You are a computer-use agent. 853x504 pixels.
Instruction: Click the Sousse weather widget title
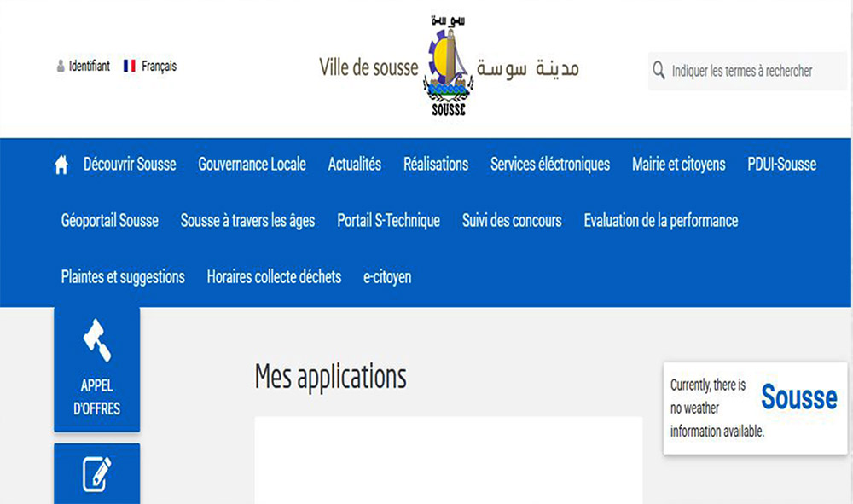pyautogui.click(x=798, y=397)
